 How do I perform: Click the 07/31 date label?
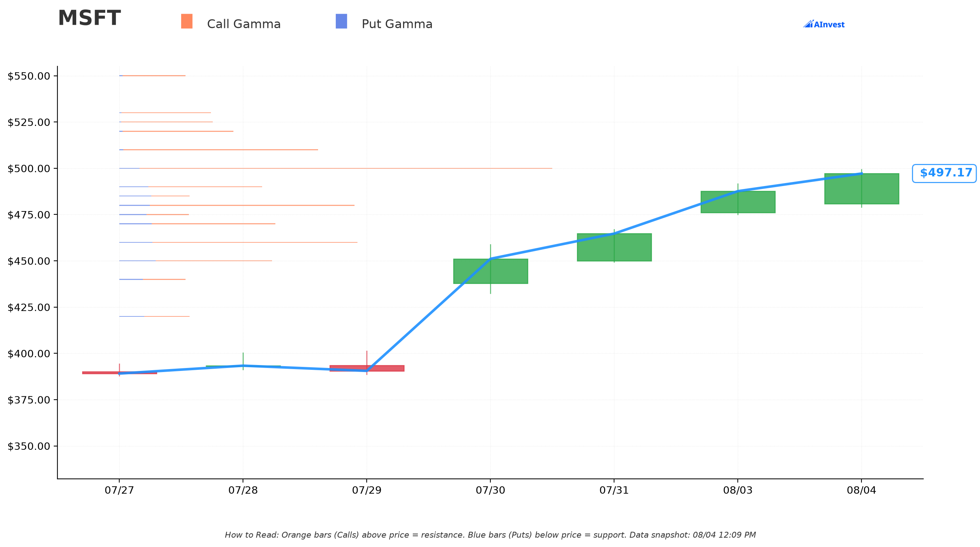click(614, 490)
